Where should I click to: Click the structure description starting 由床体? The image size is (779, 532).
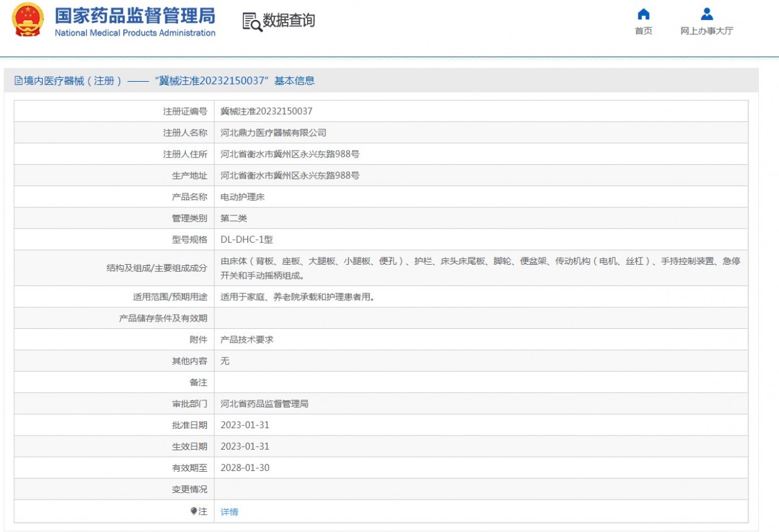click(480, 268)
